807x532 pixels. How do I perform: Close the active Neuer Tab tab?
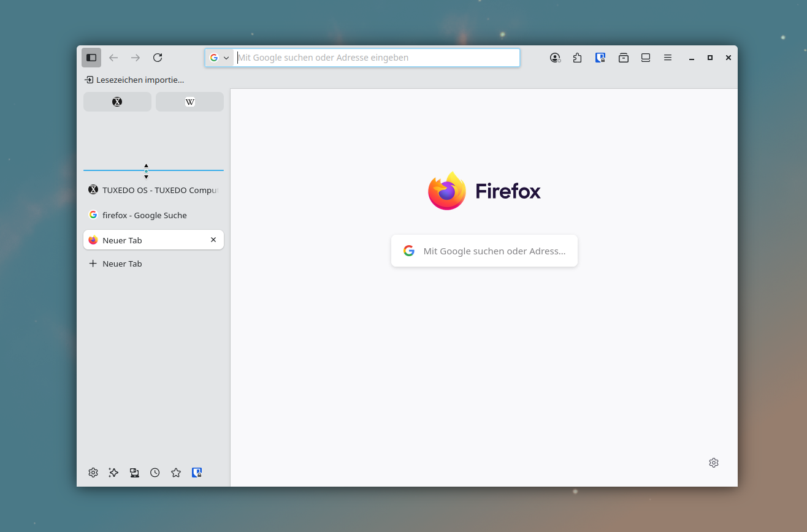pyautogui.click(x=213, y=240)
